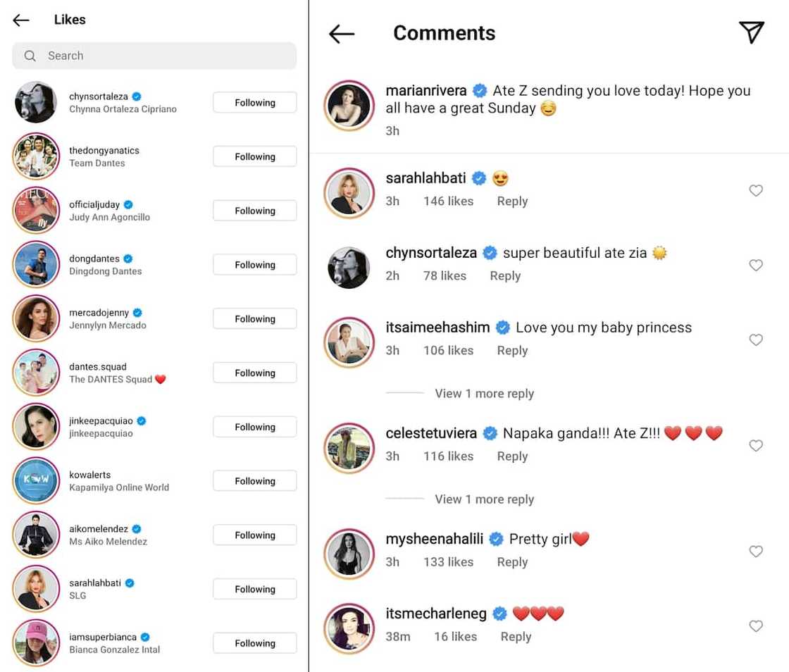The height and width of the screenshot is (672, 789).
Task: Heart the celestetuviera comment
Action: [x=756, y=445]
